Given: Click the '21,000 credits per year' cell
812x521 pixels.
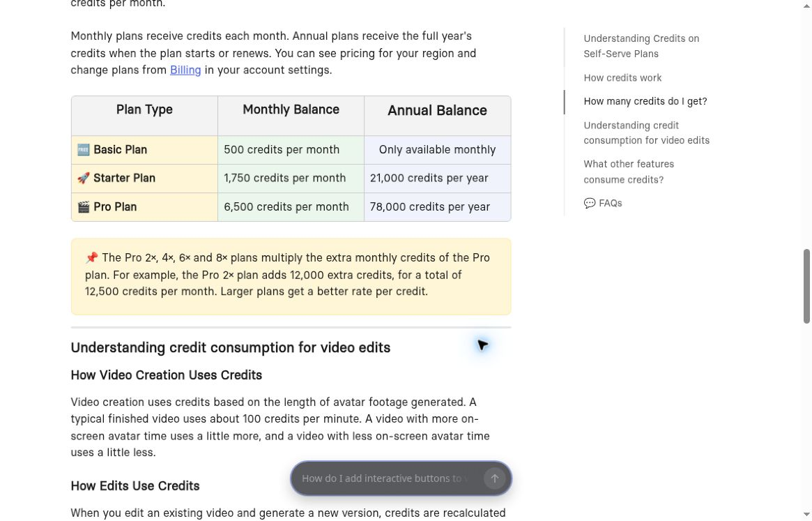Looking at the screenshot, I should 438,179.
